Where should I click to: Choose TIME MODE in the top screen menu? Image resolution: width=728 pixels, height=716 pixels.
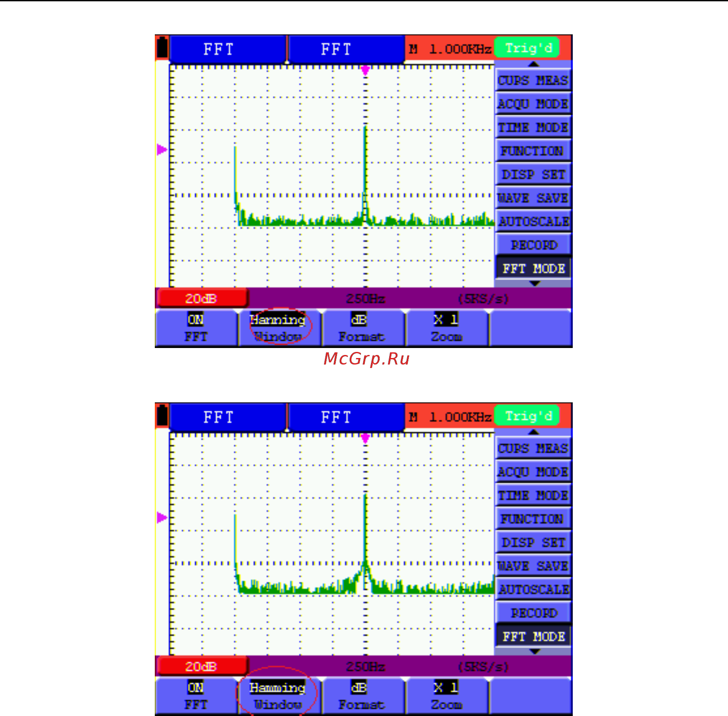point(533,127)
